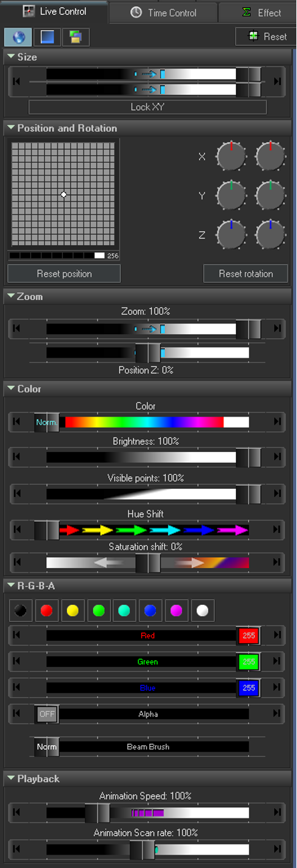Click the Reset rotation button
The image size is (297, 868).
(245, 273)
